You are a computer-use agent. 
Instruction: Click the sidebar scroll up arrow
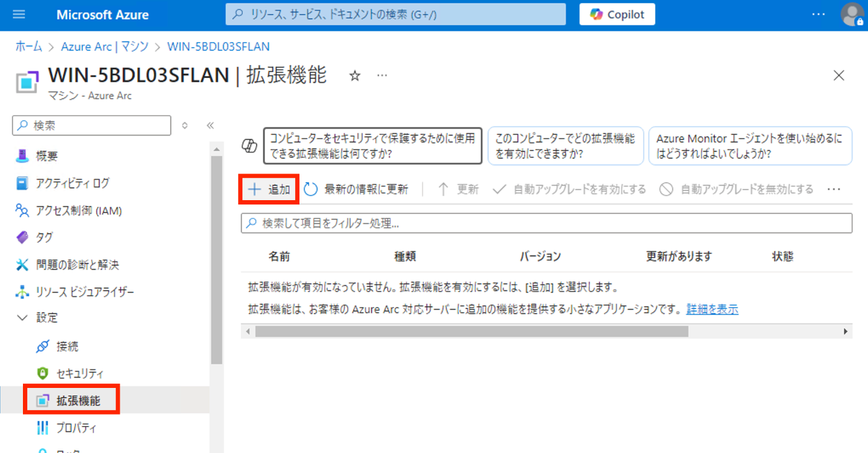pyautogui.click(x=216, y=149)
